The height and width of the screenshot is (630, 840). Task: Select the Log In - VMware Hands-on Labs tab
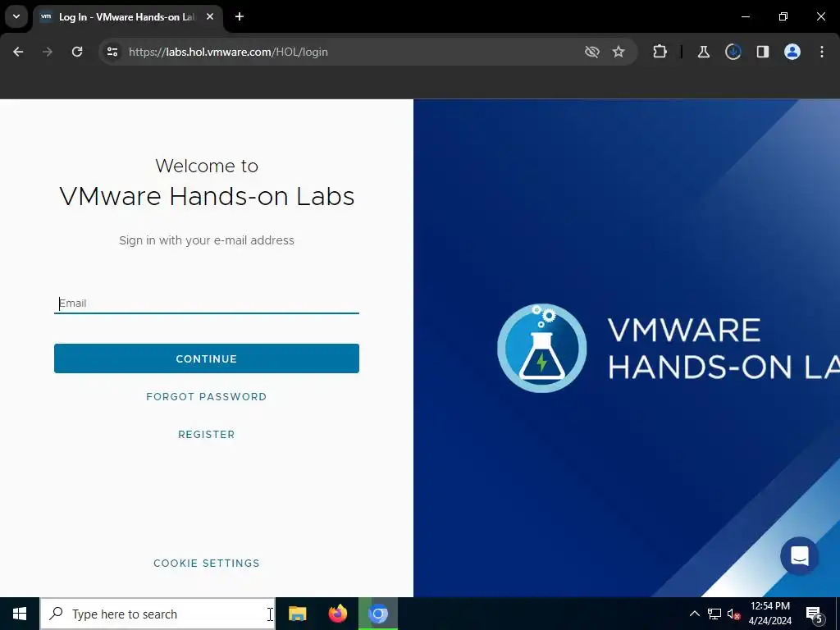(127, 17)
